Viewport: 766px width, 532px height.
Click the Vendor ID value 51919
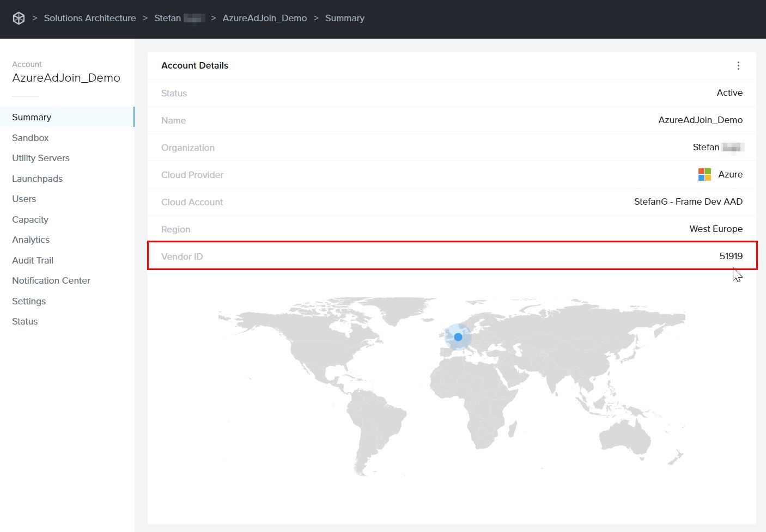pyautogui.click(x=731, y=256)
